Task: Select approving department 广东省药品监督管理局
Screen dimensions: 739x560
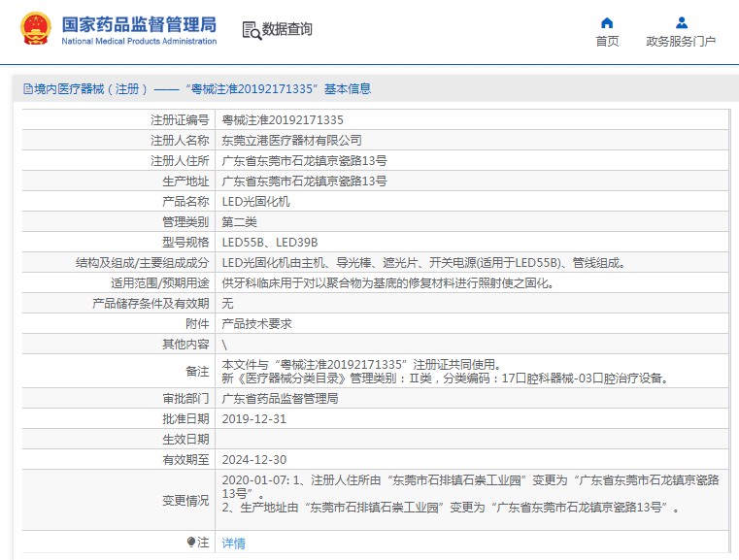Action: (280, 399)
